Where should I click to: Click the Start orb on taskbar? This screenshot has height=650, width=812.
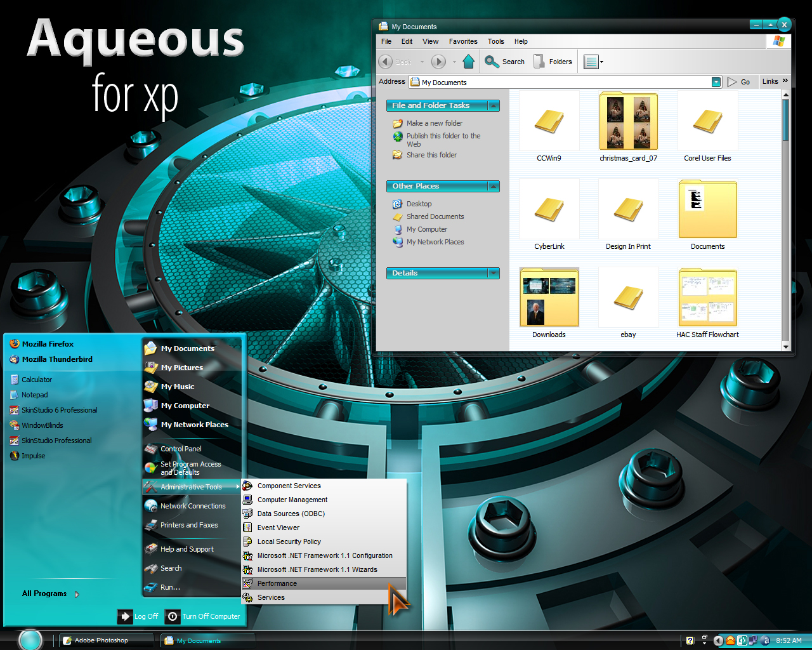30,640
